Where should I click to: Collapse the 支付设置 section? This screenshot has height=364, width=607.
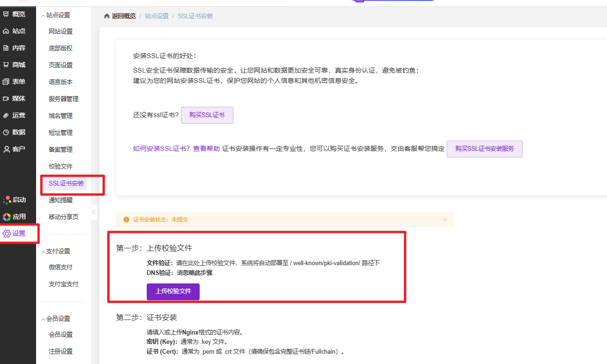coord(44,252)
